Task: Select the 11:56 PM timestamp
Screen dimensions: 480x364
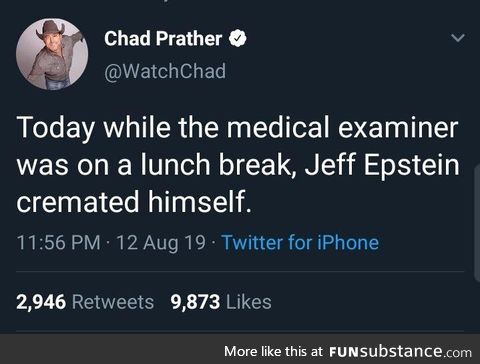Action: coord(58,242)
